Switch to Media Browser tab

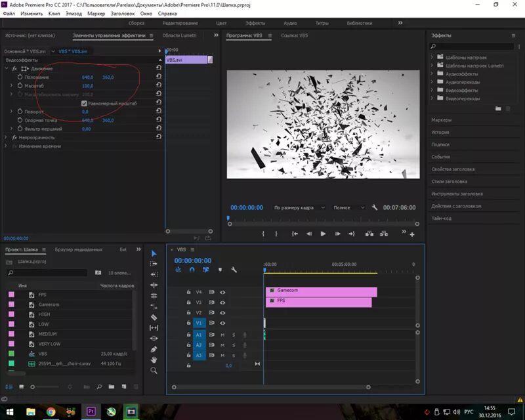pyautogui.click(x=79, y=249)
